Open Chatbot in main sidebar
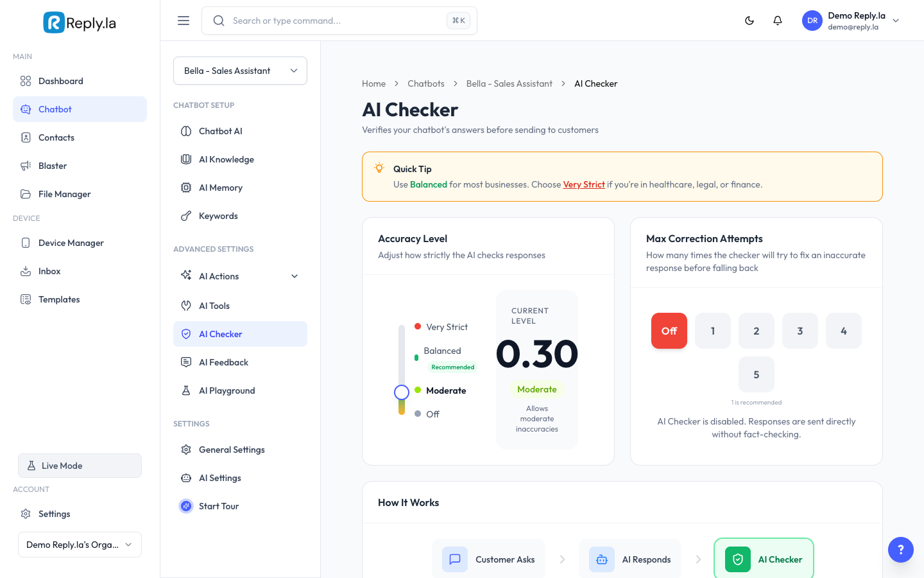 coord(80,109)
